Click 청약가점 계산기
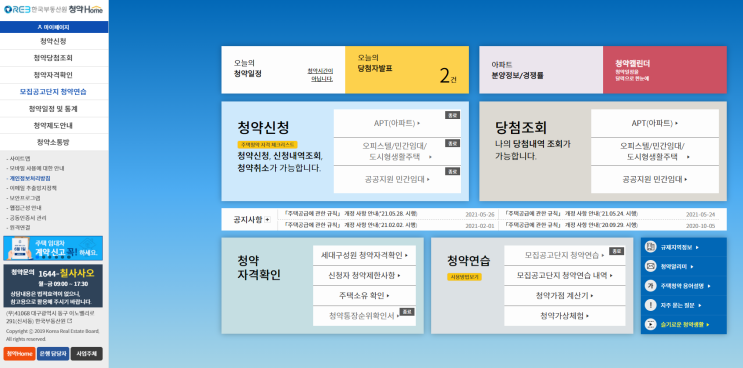 tap(565, 296)
